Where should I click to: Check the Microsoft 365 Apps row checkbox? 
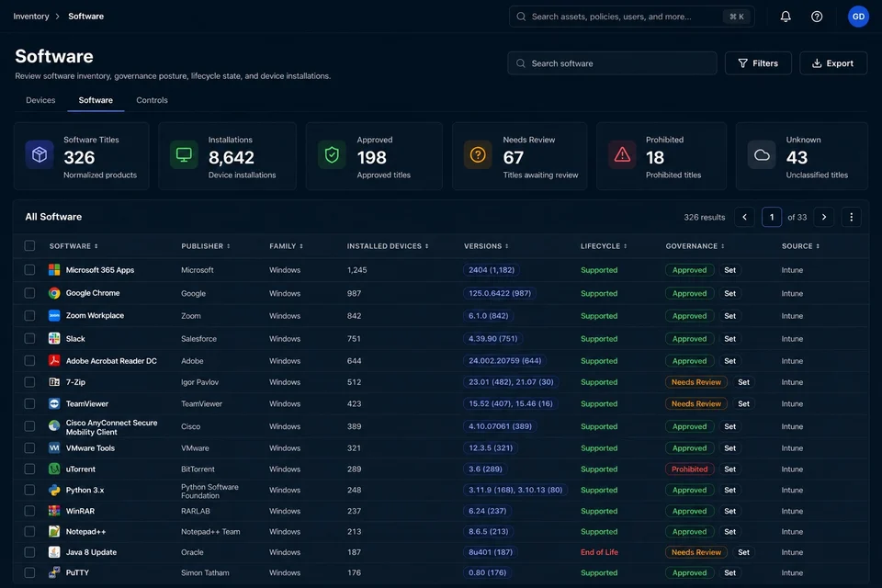(29, 270)
